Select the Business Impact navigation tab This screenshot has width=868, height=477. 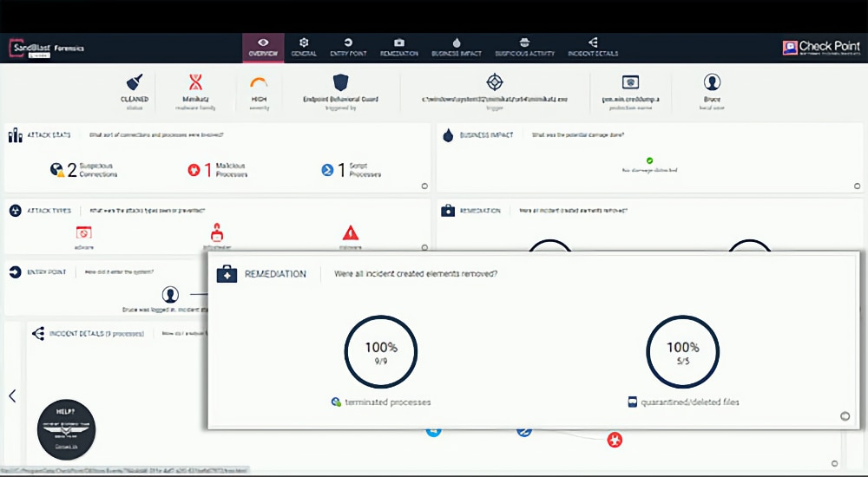click(x=457, y=48)
